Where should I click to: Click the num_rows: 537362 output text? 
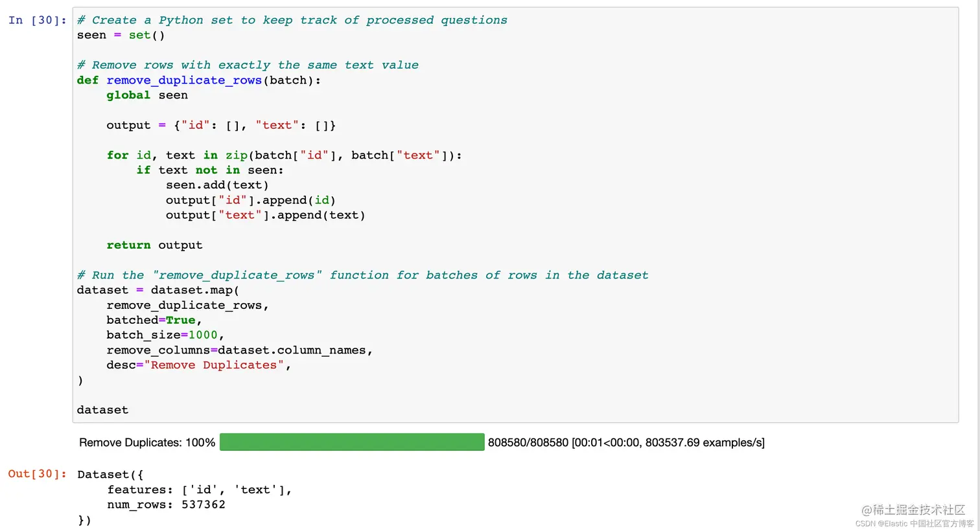pos(167,504)
